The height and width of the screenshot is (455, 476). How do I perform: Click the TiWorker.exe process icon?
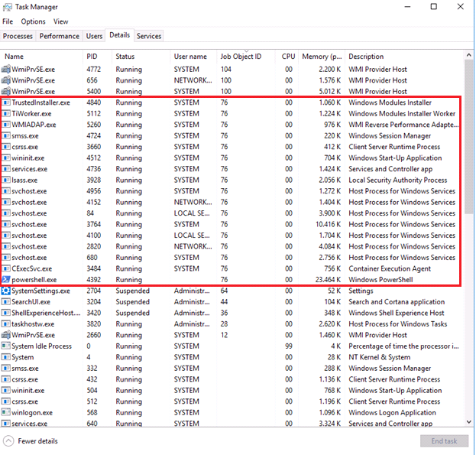coord(6,114)
